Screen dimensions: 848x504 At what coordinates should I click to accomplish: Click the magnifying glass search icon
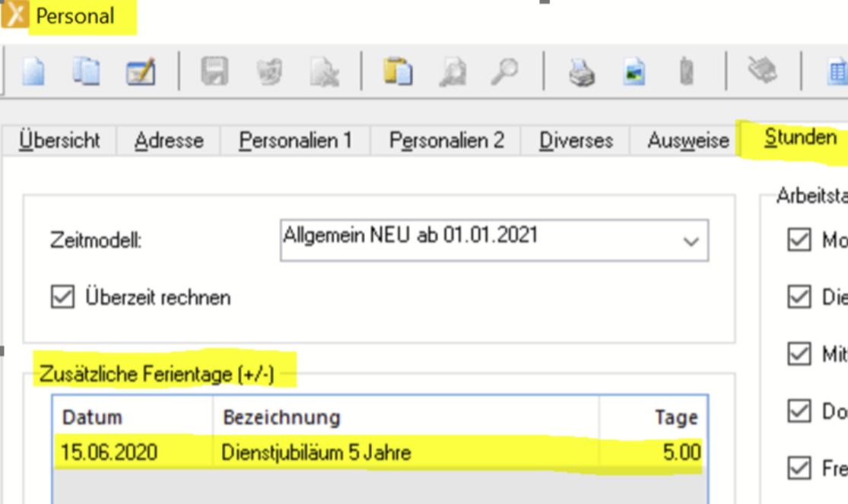[x=504, y=71]
